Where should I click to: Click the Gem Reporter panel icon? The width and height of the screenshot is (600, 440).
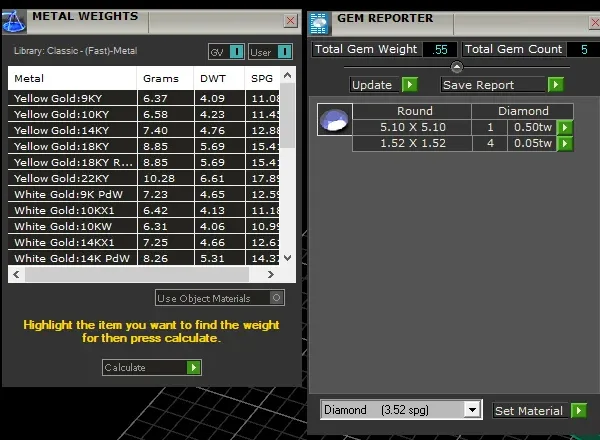[319, 23]
